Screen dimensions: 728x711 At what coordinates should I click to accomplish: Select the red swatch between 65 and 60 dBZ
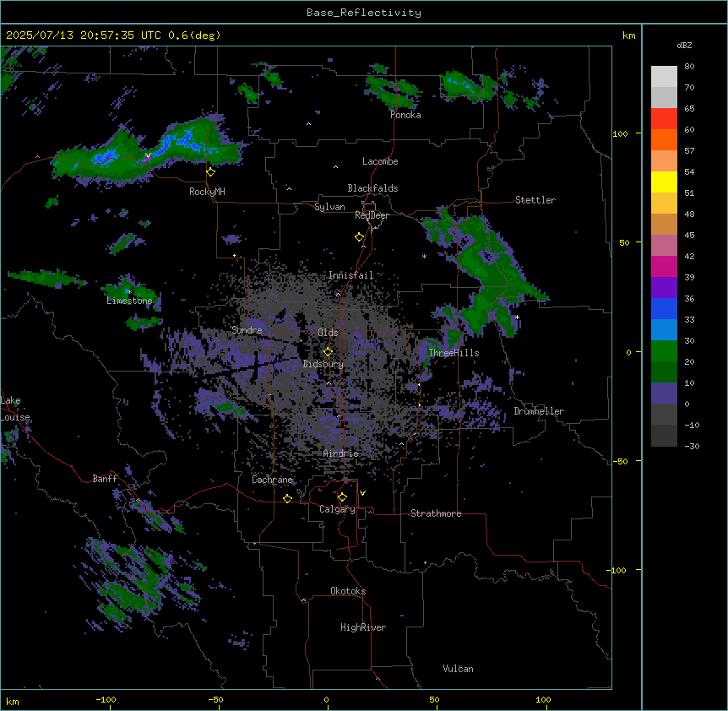tap(664, 119)
